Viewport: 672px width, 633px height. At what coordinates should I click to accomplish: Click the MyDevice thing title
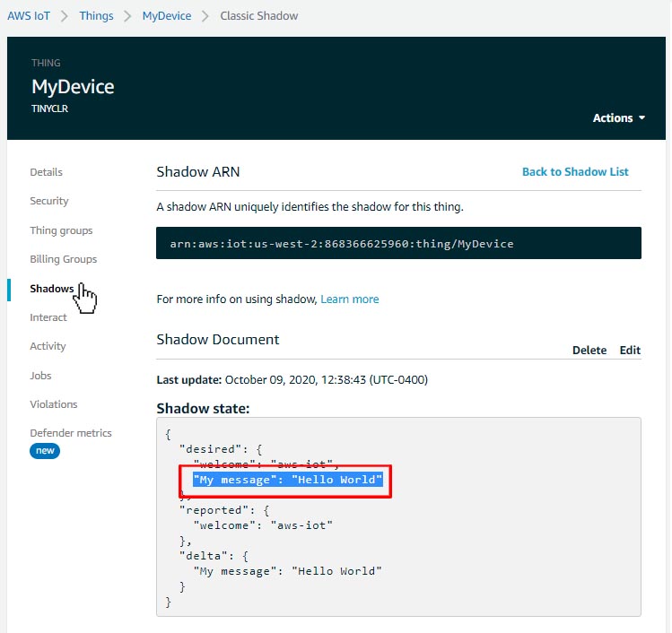click(x=73, y=87)
